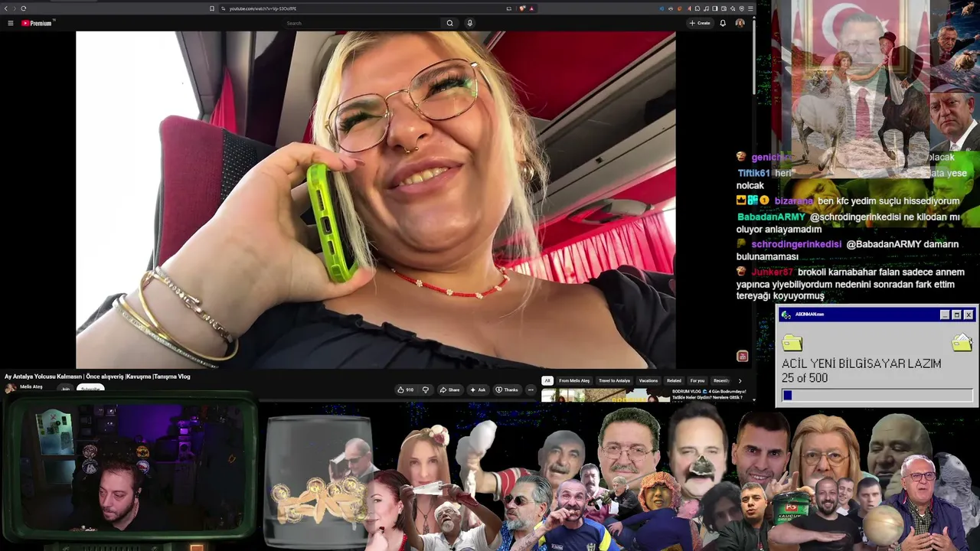Click the YouTube search magnifier button
The image size is (980, 551).
[450, 23]
